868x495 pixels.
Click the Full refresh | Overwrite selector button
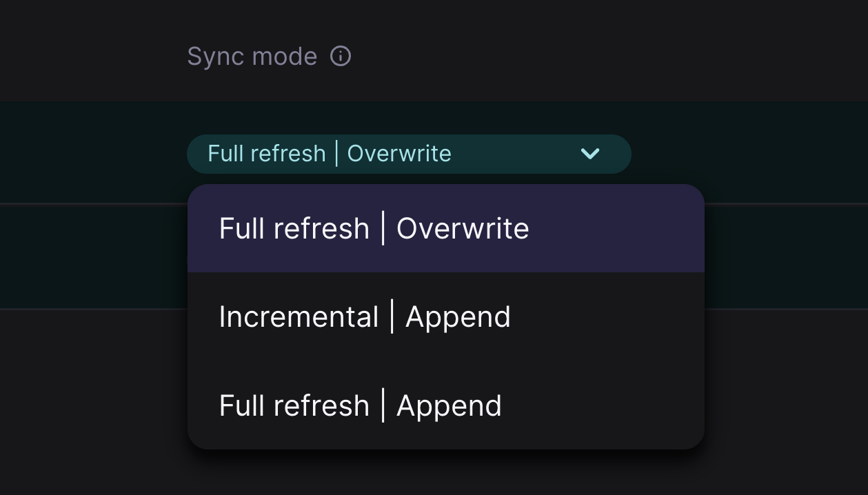coord(409,154)
